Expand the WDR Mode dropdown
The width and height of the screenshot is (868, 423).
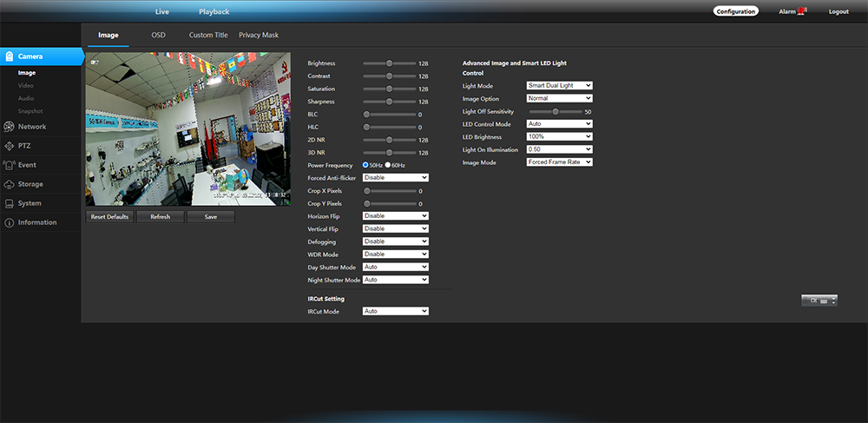[396, 254]
